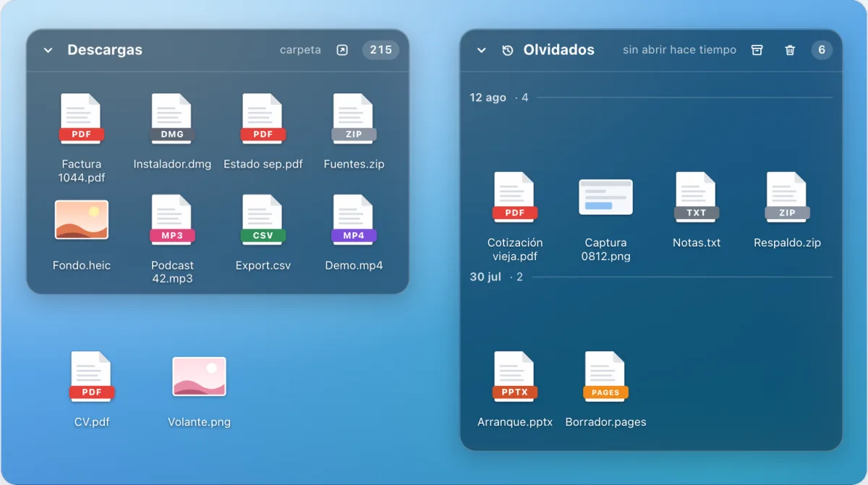Select the Cotización vieja.pdf file icon
The height and width of the screenshot is (485, 868).
pos(515,198)
